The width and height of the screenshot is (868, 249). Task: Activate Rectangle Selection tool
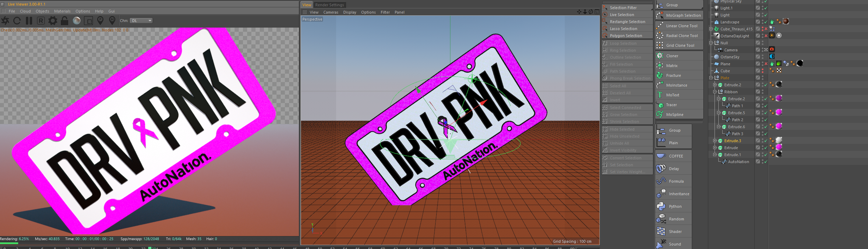[x=627, y=22]
